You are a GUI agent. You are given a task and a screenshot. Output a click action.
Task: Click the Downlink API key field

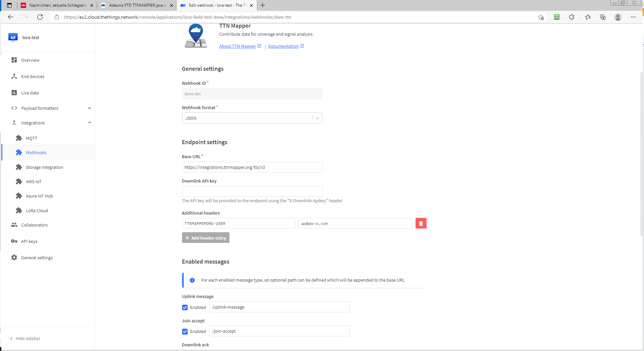(252, 191)
